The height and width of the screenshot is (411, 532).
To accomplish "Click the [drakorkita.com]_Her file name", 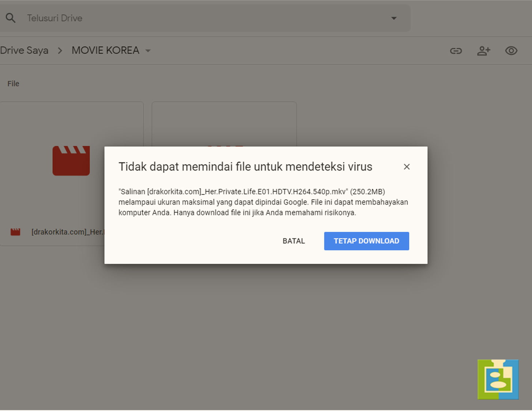I will pos(68,232).
